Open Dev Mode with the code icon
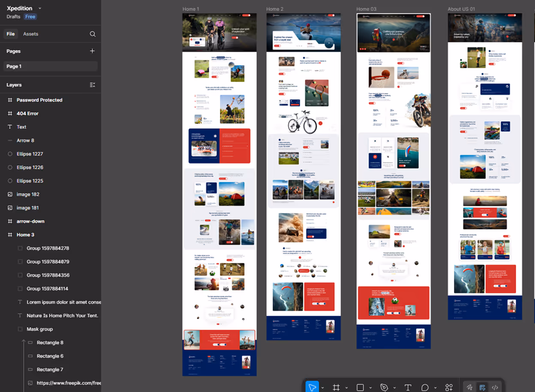 (496, 387)
